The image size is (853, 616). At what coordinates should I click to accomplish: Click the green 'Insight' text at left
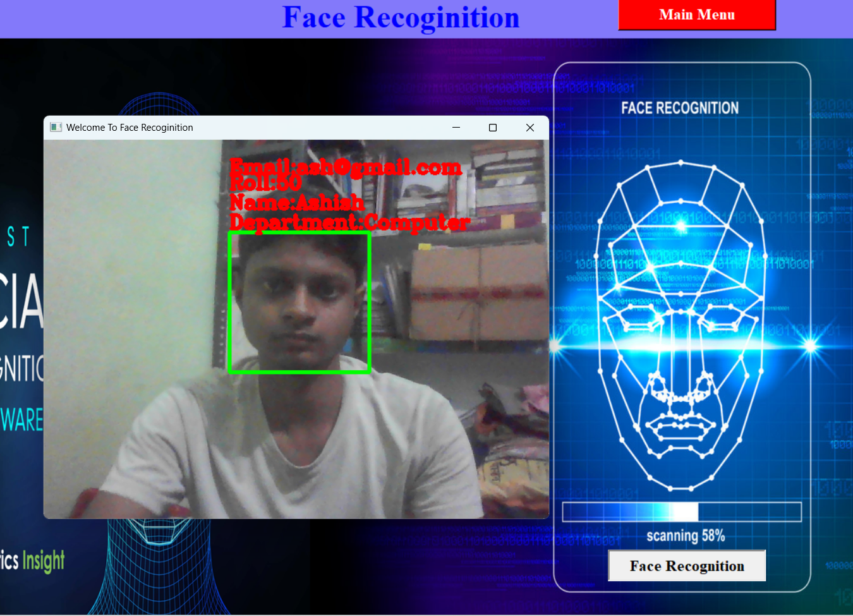click(x=44, y=560)
